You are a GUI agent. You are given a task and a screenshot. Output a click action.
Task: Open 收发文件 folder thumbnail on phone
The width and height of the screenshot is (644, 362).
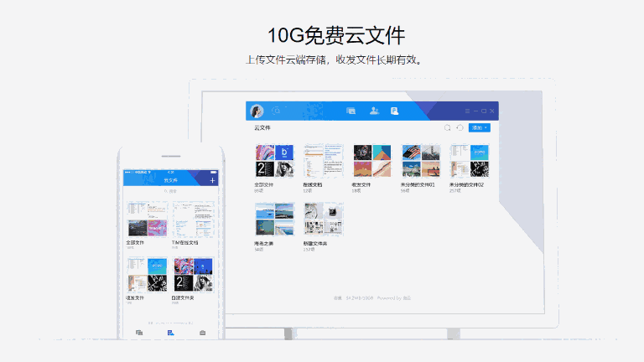148,275
